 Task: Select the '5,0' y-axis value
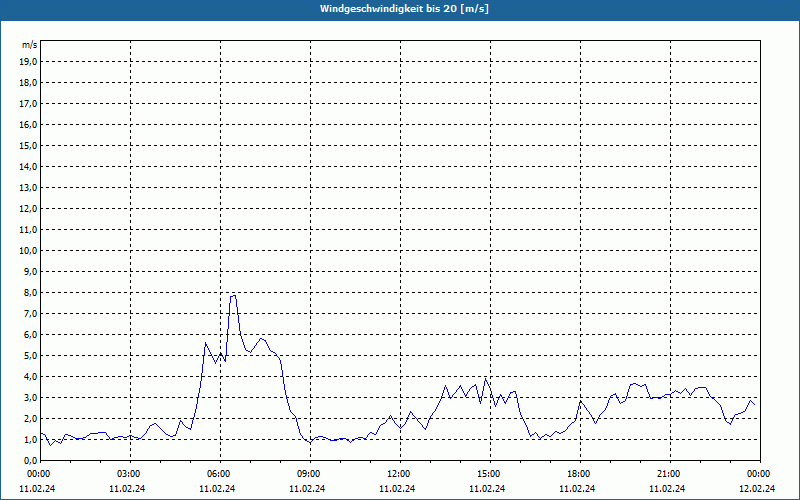[30, 356]
